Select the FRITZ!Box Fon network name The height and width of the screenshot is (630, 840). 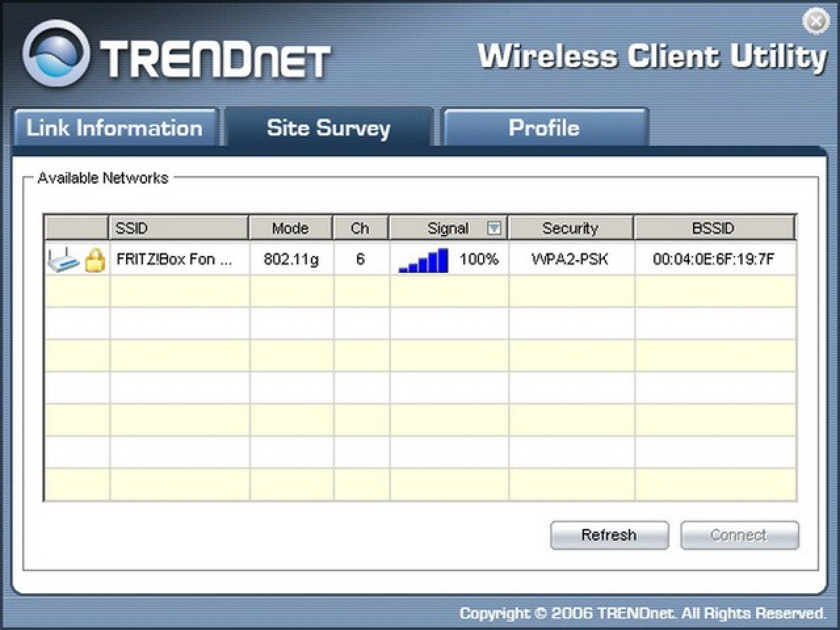174,259
